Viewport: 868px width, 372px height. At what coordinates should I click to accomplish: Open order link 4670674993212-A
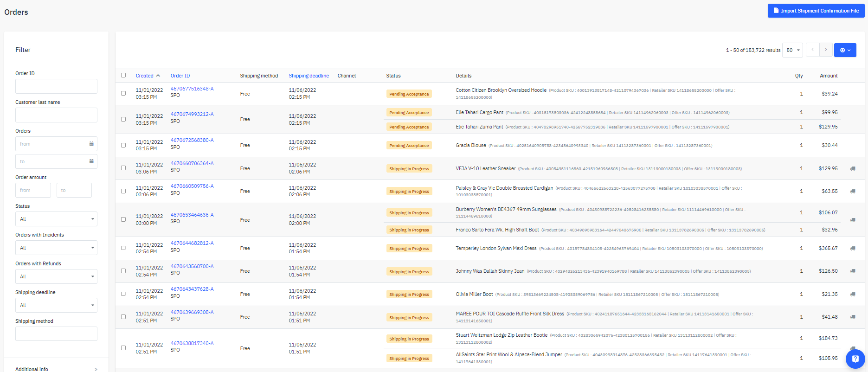click(192, 114)
